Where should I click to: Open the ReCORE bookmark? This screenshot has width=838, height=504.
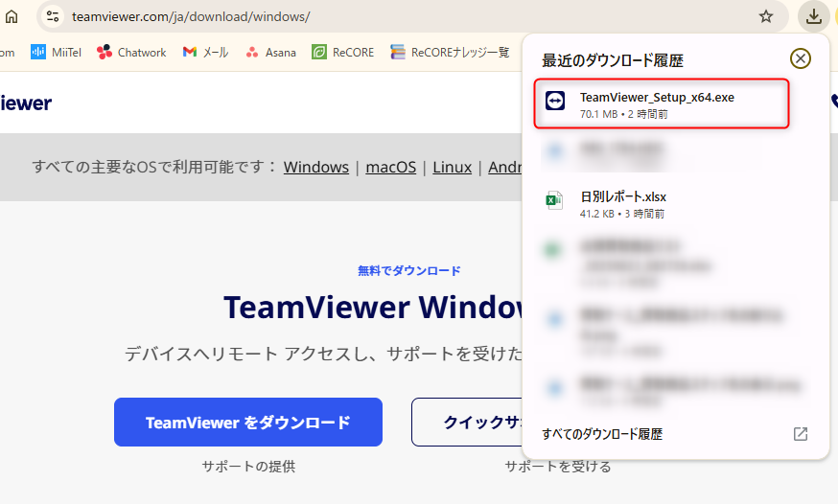[x=343, y=53]
